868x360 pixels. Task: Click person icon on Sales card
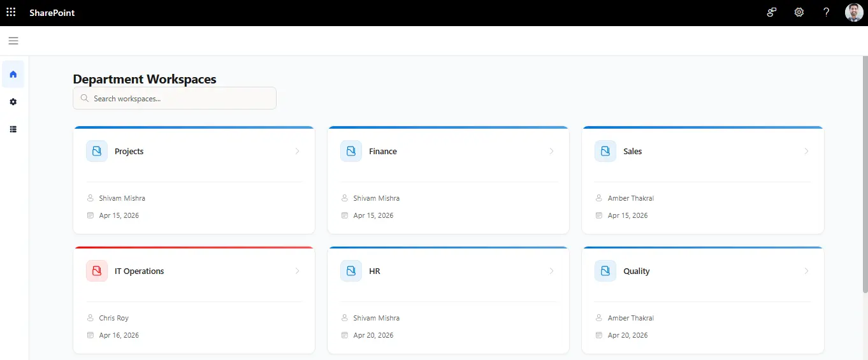(x=598, y=198)
